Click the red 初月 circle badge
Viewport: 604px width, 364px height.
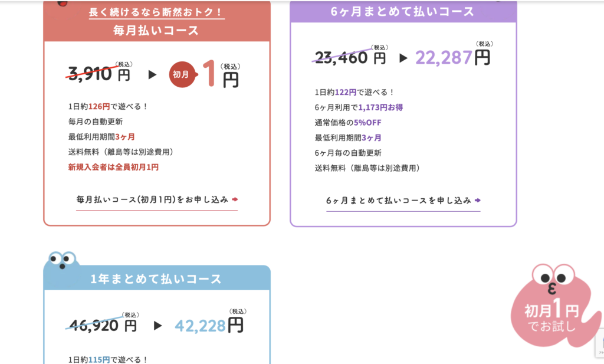coord(182,75)
